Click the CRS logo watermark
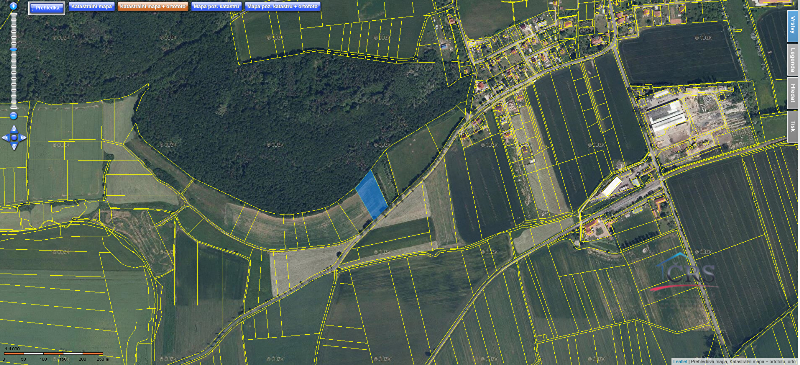The image size is (800, 365). point(684,273)
